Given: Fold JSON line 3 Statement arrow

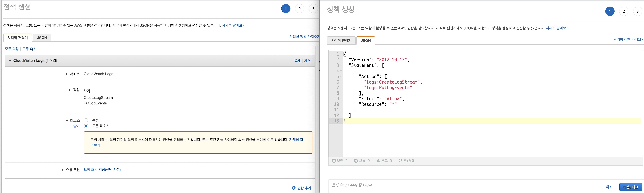Looking at the screenshot, I should [341, 66].
